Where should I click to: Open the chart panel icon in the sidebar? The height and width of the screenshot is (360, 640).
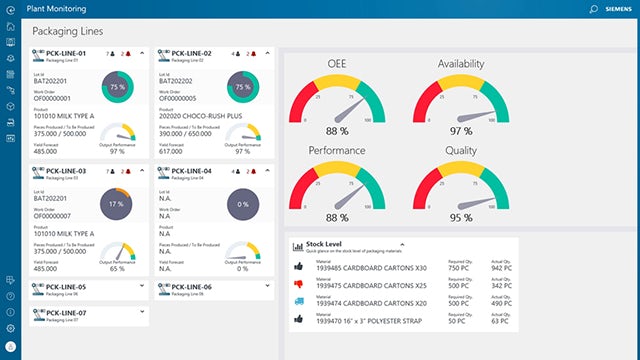11,138
